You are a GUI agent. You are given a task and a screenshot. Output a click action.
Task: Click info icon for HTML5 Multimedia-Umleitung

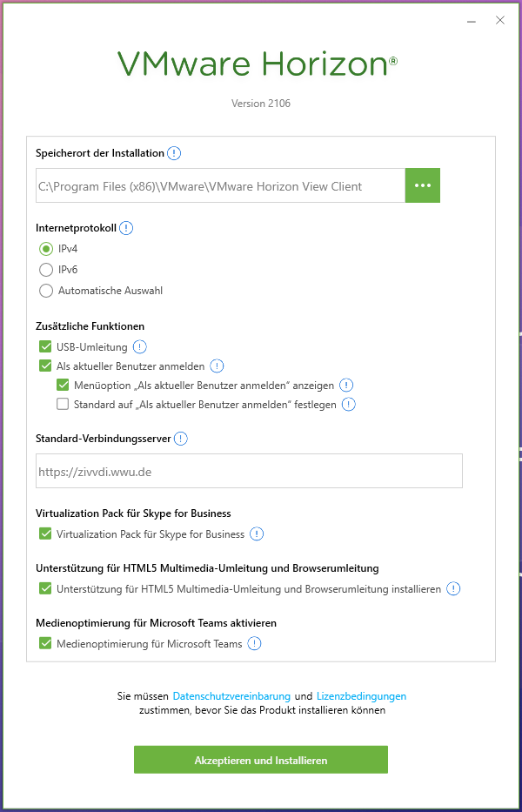[x=453, y=589]
